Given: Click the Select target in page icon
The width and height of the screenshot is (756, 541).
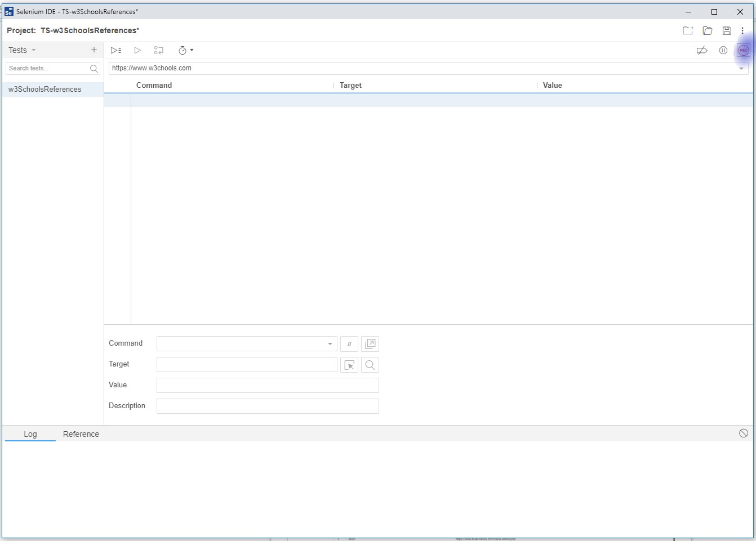Looking at the screenshot, I should pos(349,365).
